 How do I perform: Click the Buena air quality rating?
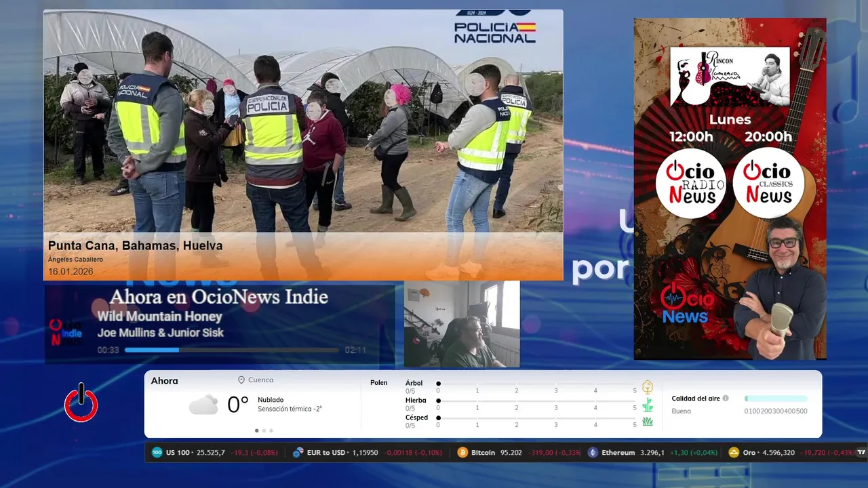point(682,411)
